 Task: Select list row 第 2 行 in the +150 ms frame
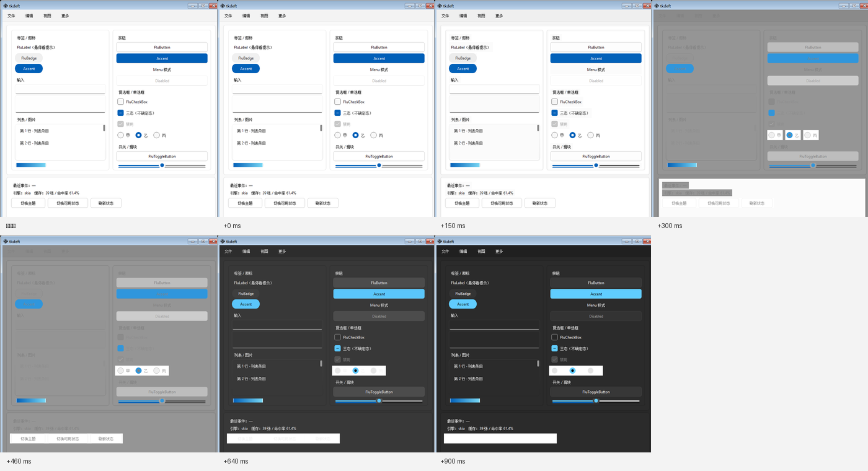tap(493, 143)
